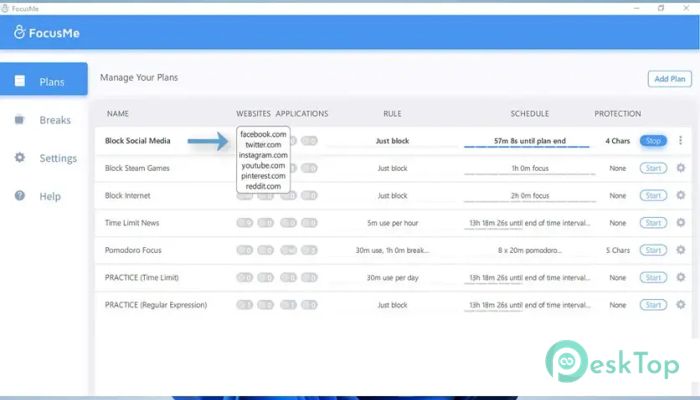The image size is (700, 400).
Task: Click first websites badge in Time Limit News row
Action: point(245,223)
